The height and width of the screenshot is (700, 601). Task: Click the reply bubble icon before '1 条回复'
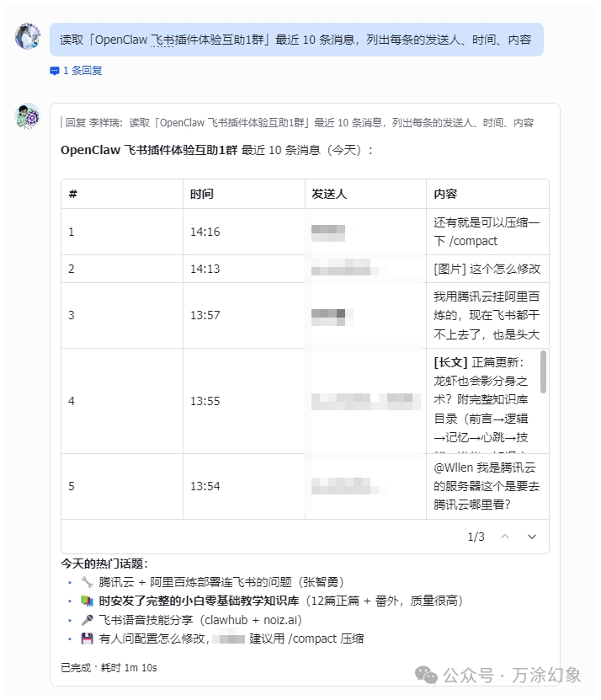pyautogui.click(x=55, y=71)
